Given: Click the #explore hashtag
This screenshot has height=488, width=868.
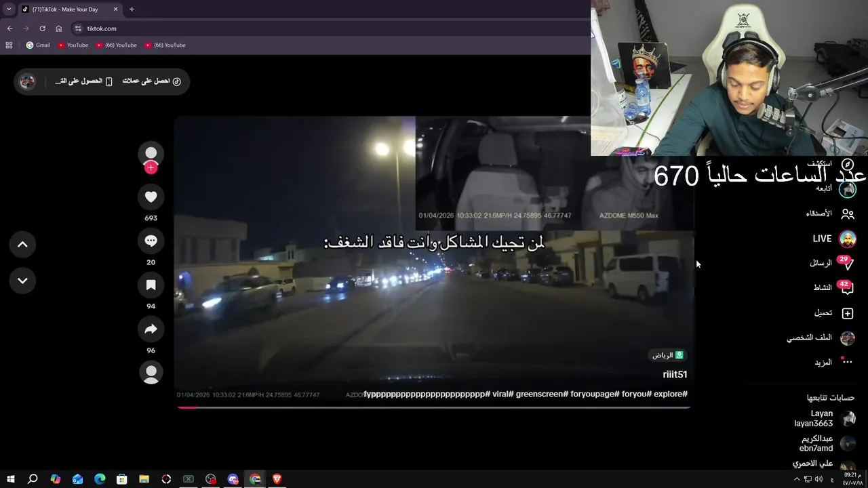Looking at the screenshot, I should coord(671,394).
